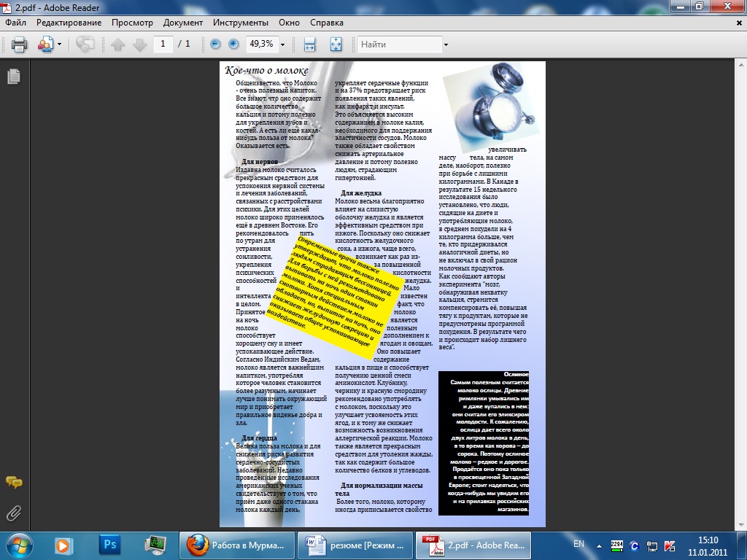
Task: Zoom in using the plus button
Action: [x=233, y=44]
